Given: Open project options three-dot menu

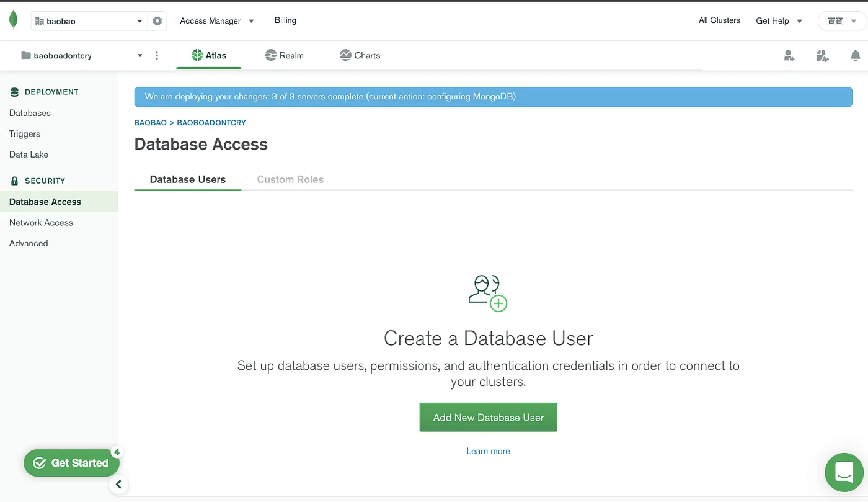Looking at the screenshot, I should 157,55.
